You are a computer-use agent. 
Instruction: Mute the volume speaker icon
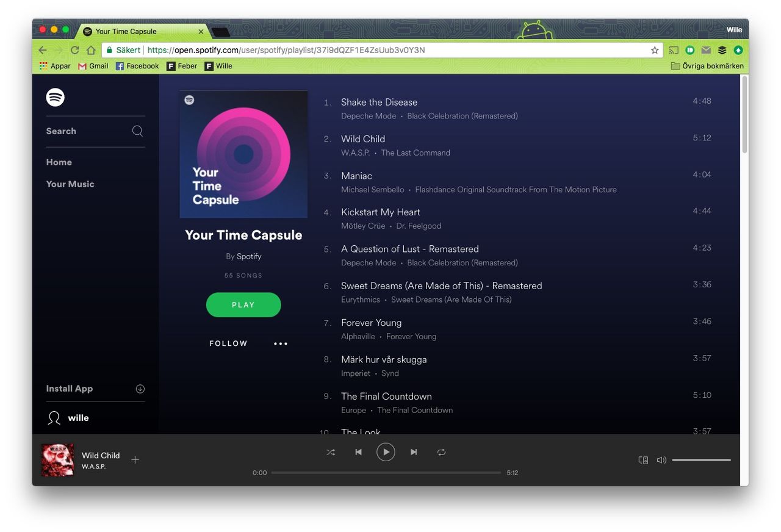661,460
